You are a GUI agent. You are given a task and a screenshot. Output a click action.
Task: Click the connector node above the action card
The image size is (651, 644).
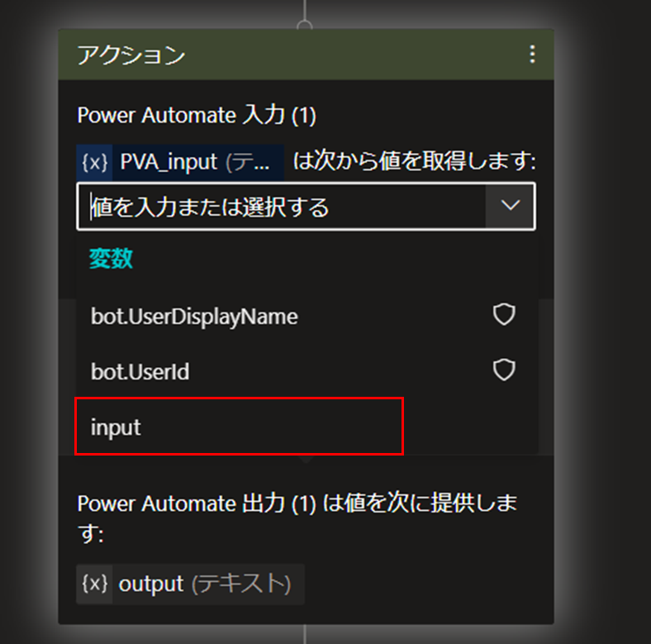click(305, 25)
